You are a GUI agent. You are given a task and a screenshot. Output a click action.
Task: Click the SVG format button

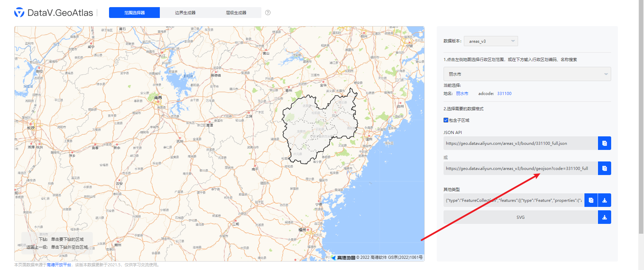[x=520, y=217]
